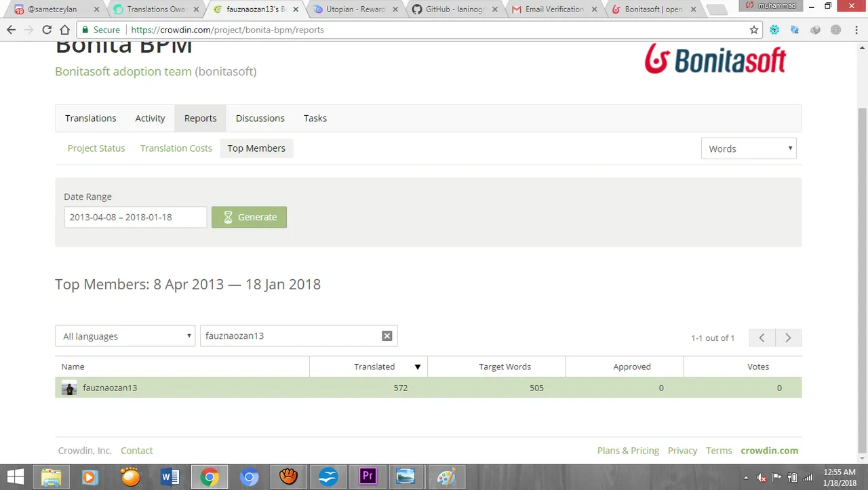
Task: Open the Contact footer link
Action: coord(136,451)
